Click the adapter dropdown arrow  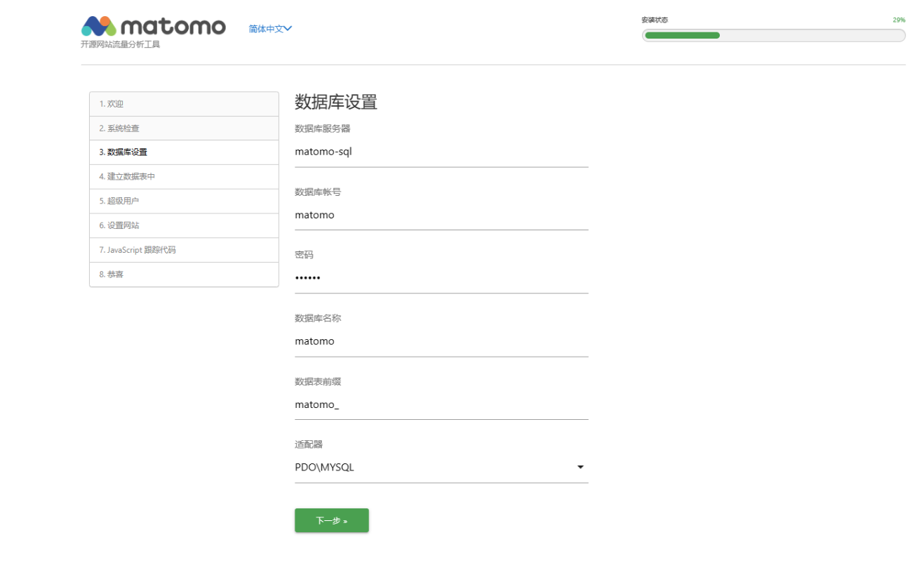coord(580,468)
